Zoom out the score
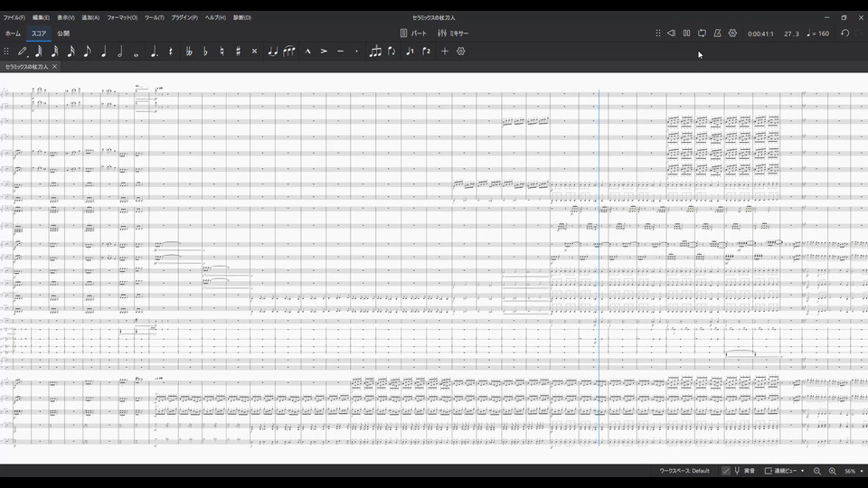The image size is (868, 488). 817,471
